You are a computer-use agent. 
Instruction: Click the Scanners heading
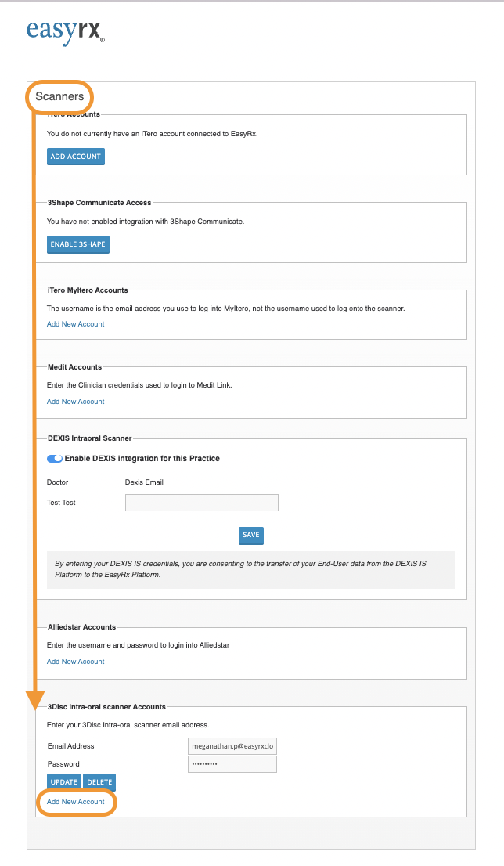click(59, 96)
